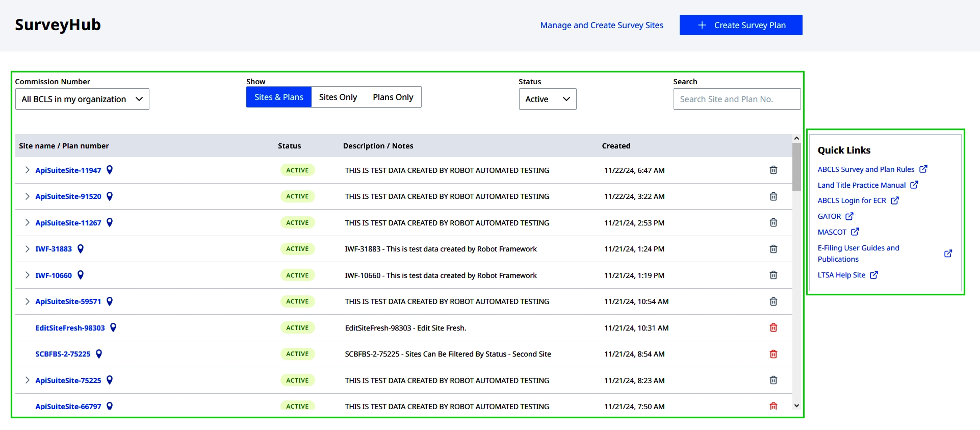Expand the ApiSuiteSite-75225 row
This screenshot has height=430, width=980.
pyautogui.click(x=27, y=381)
